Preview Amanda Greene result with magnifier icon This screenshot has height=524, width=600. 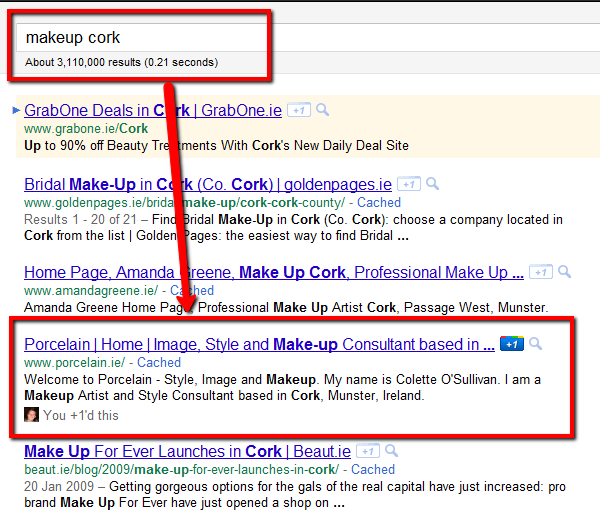[564, 272]
